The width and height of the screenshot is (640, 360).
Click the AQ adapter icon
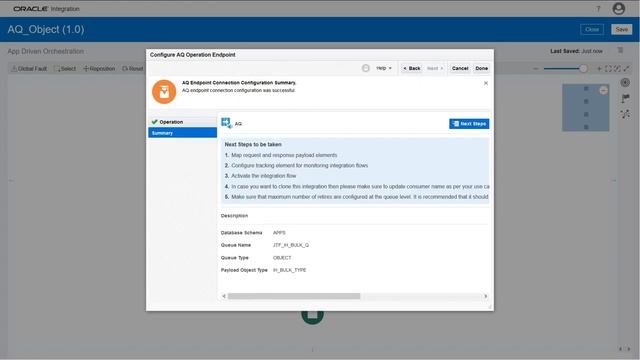(x=226, y=123)
